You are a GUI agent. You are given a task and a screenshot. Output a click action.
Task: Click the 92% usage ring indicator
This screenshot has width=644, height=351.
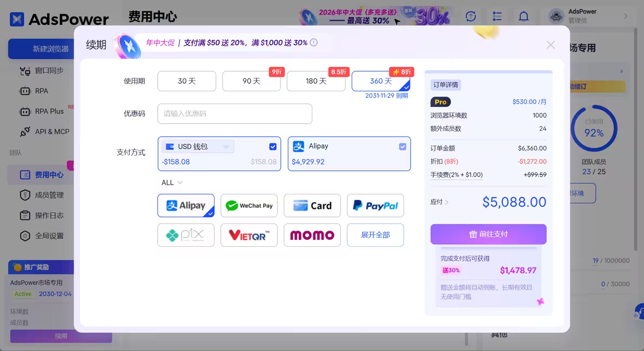594,128
